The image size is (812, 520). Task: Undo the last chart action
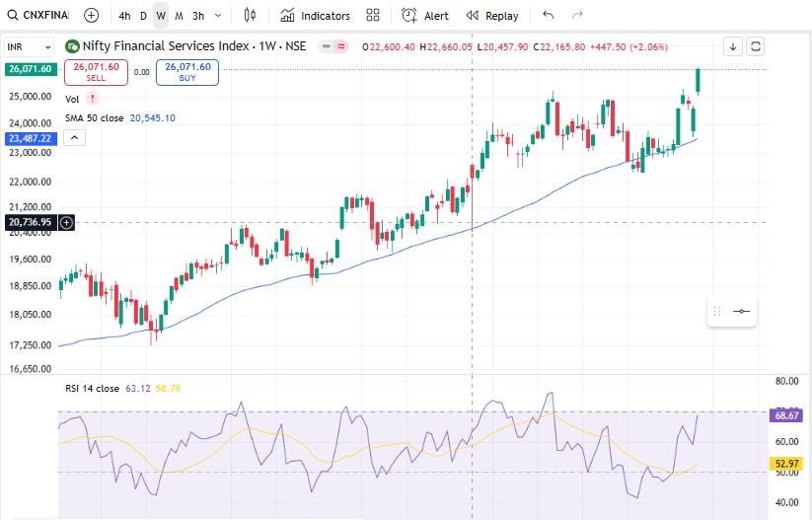pyautogui.click(x=549, y=15)
